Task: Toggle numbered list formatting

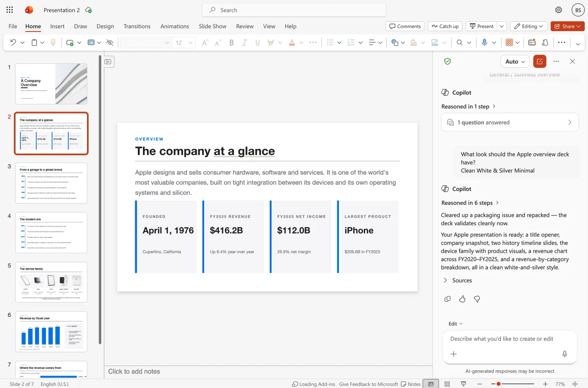Action: [x=352, y=42]
